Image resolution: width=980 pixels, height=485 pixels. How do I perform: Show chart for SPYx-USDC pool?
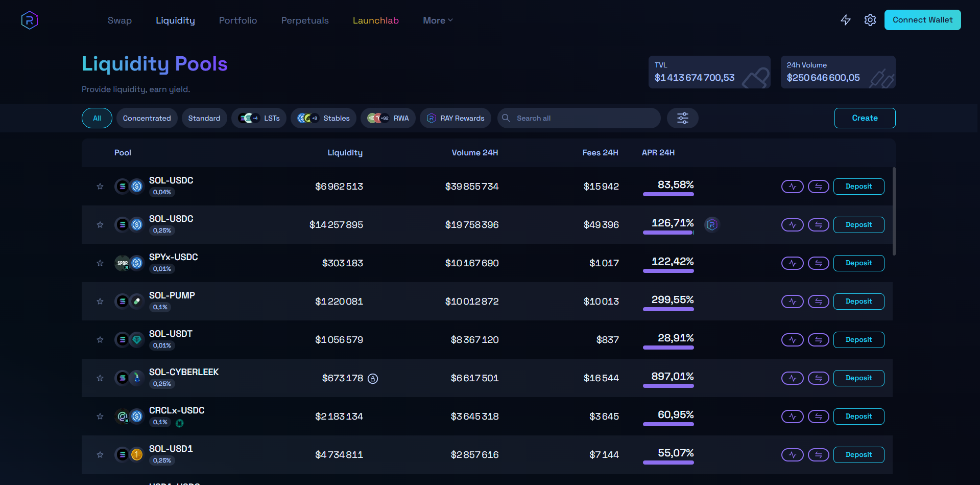[x=793, y=263]
